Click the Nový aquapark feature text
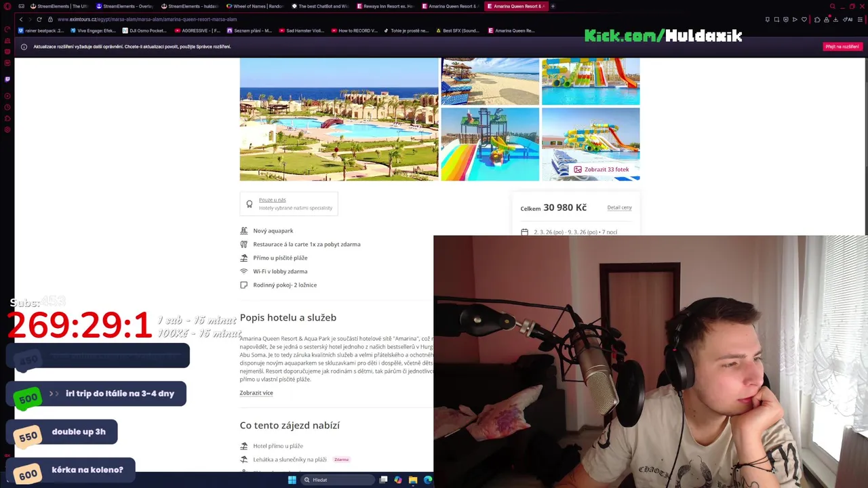This screenshot has height=488, width=868. click(x=273, y=230)
